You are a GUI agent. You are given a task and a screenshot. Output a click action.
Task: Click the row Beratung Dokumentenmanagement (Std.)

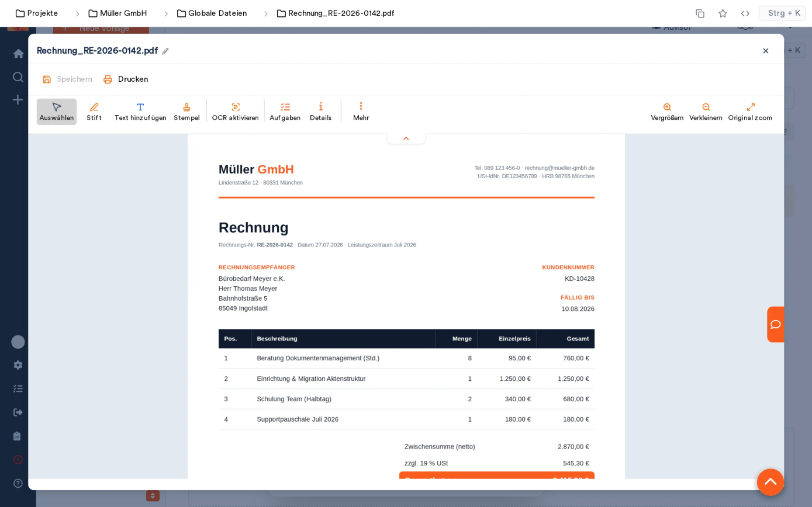(406, 358)
